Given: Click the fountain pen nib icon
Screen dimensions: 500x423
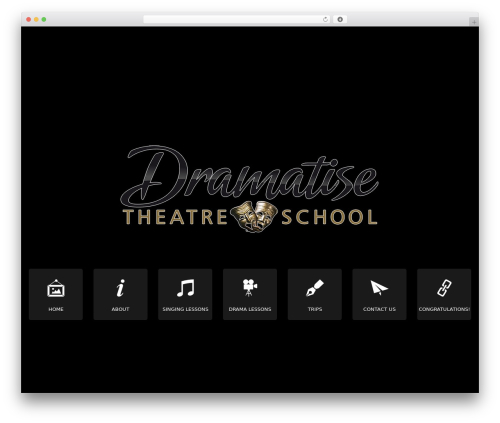Looking at the screenshot, I should [315, 288].
